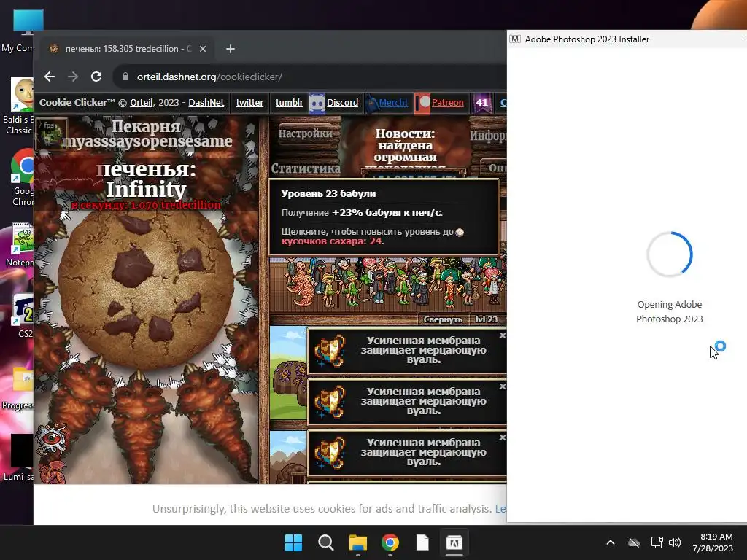Viewport: 747px width, 560px height.
Task: Click shield icon in third membrane notification
Action: pos(330,452)
